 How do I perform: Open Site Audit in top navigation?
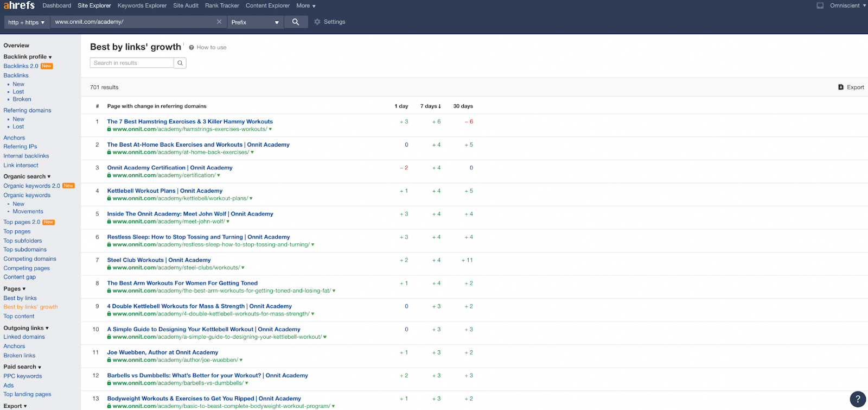[x=186, y=5]
